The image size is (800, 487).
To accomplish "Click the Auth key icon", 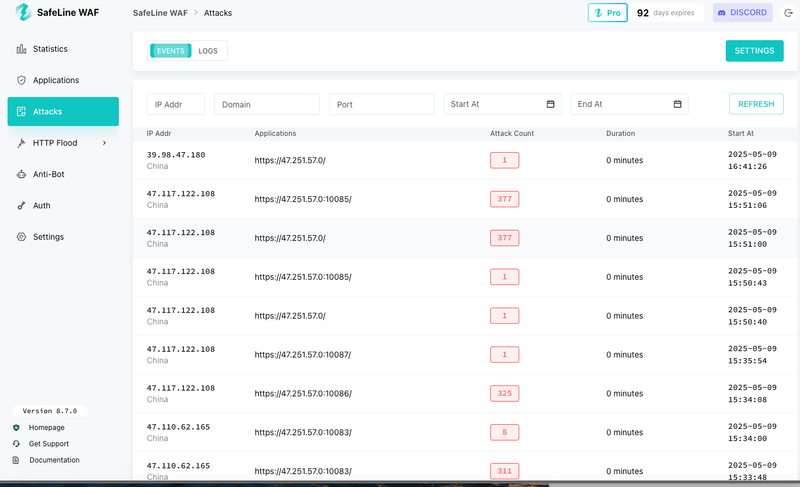I will [x=21, y=206].
